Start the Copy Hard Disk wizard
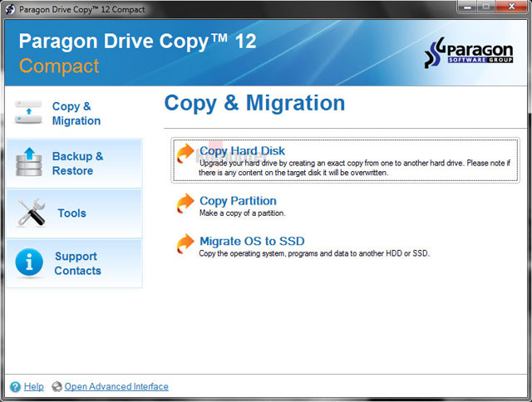Image resolution: width=532 pixels, height=402 pixels. 242,151
